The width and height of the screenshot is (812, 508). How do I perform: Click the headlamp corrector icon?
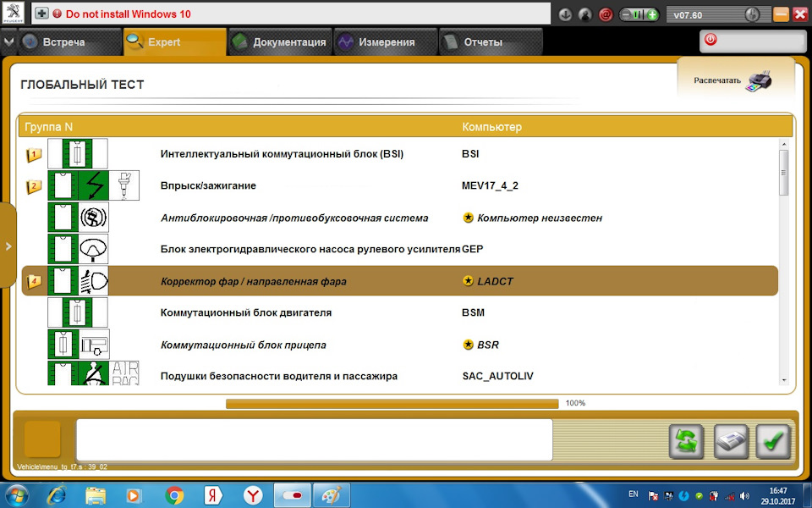point(94,281)
